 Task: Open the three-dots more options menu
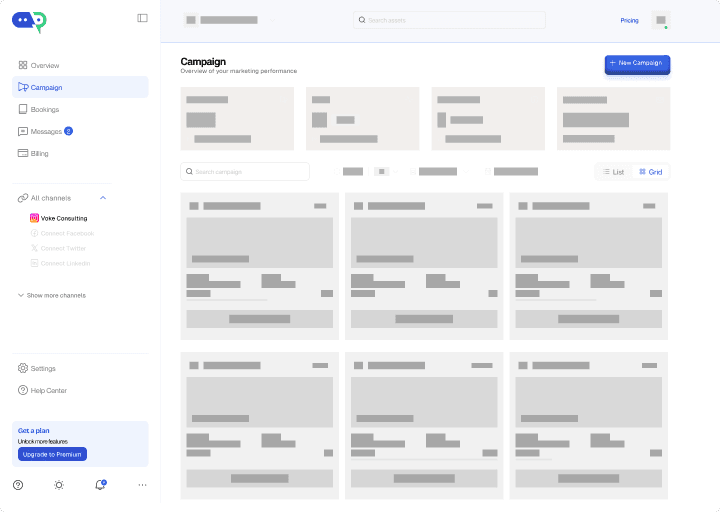[142, 485]
